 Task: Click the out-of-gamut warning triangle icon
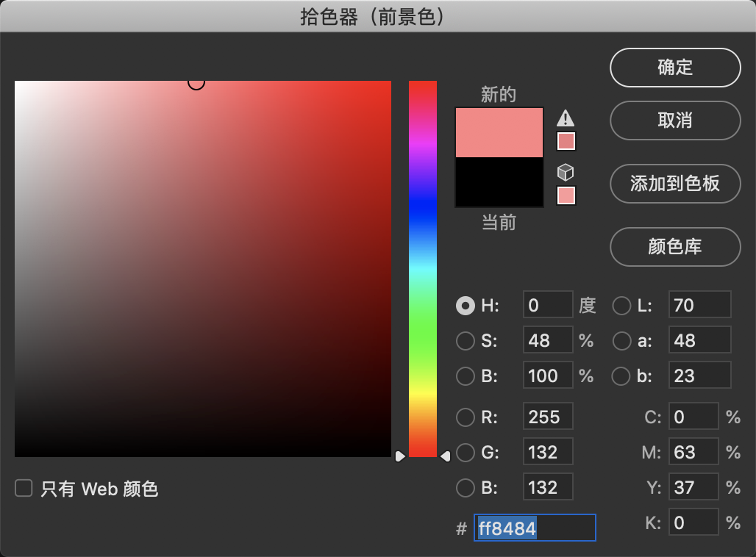coord(566,118)
